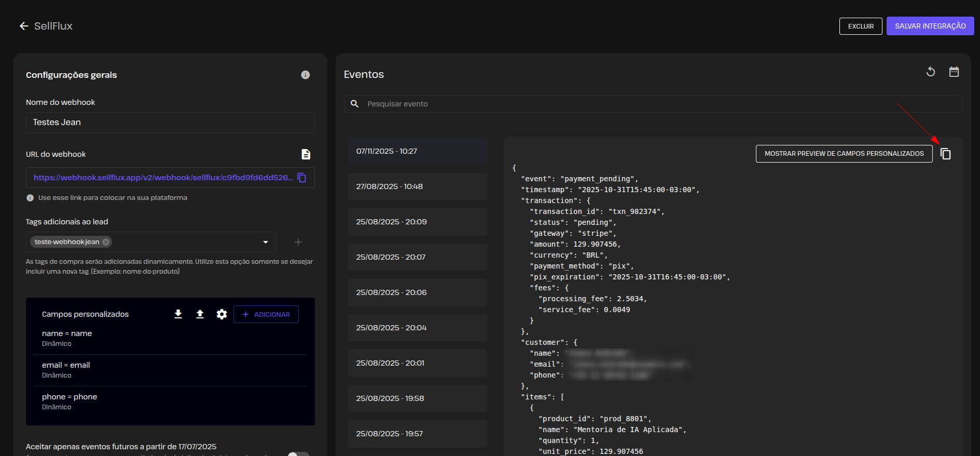Select the 27/08/2025 - 10:48 event
This screenshot has width=980, height=456.
click(x=417, y=186)
